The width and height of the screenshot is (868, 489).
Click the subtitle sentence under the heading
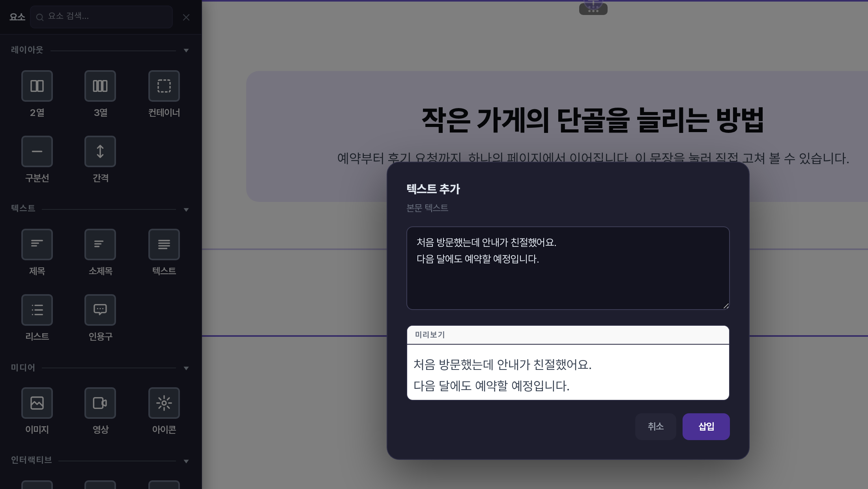(x=593, y=159)
